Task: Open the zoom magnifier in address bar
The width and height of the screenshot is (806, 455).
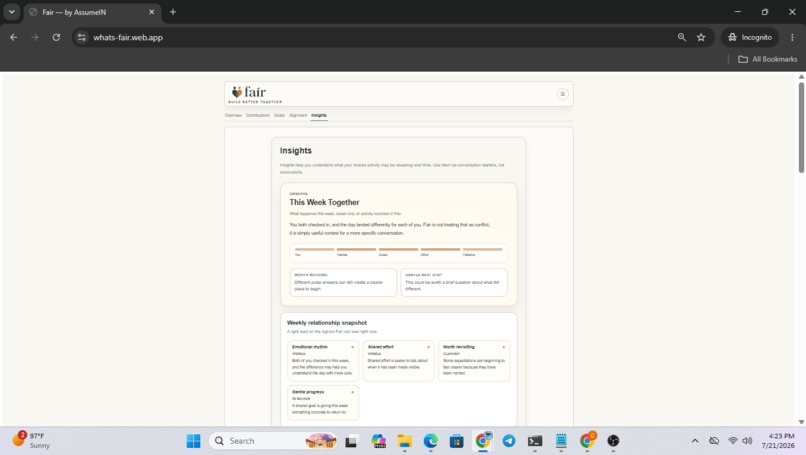Action: (x=682, y=37)
